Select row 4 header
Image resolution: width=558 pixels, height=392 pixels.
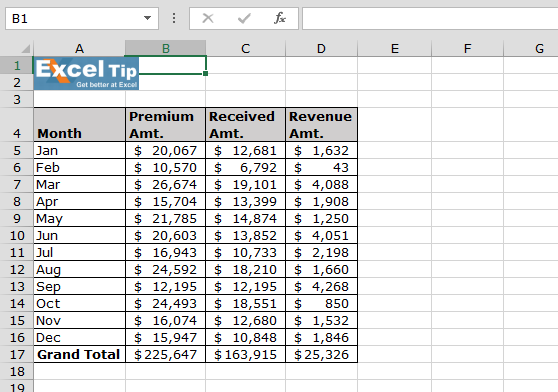pyautogui.click(x=17, y=125)
